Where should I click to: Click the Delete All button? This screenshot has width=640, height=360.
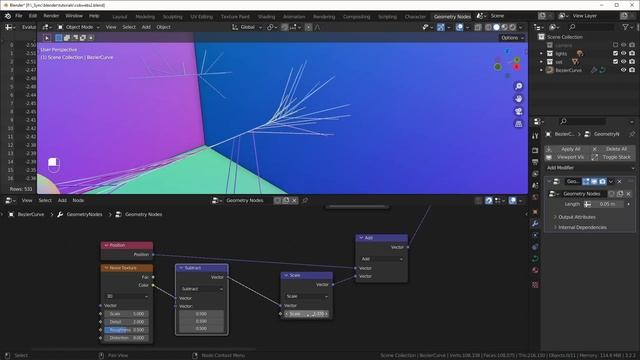(x=613, y=149)
